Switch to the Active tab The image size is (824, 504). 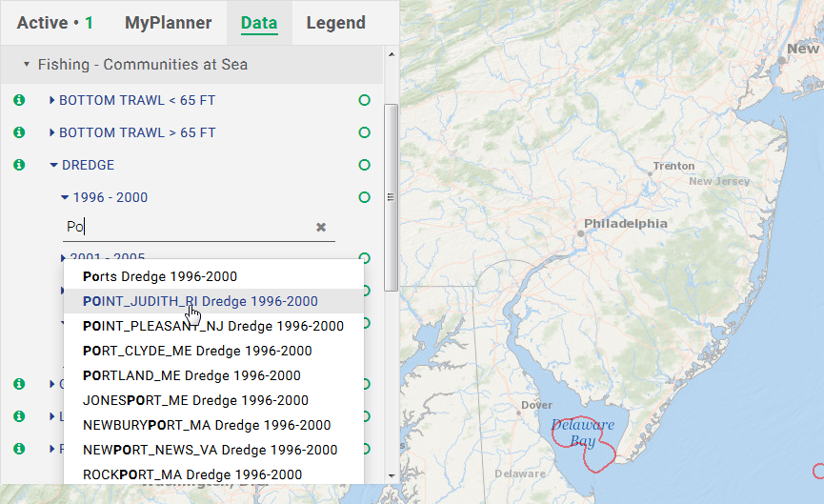click(x=54, y=23)
